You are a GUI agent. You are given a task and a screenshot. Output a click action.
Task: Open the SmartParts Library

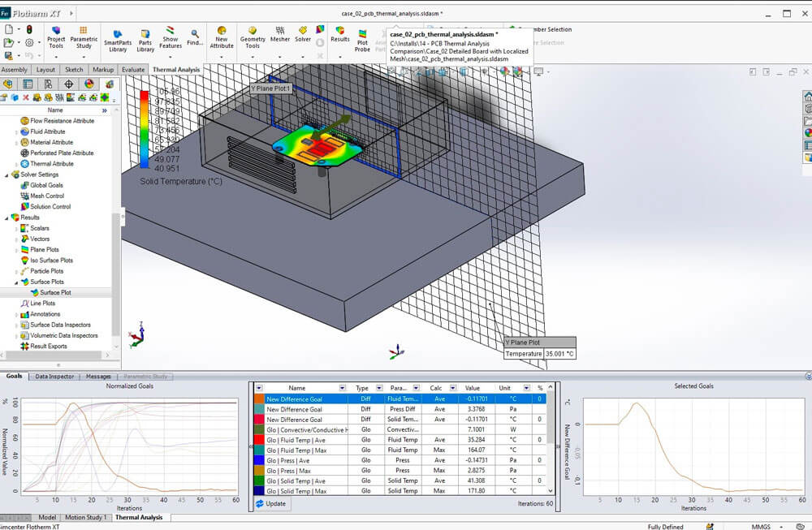coord(118,41)
